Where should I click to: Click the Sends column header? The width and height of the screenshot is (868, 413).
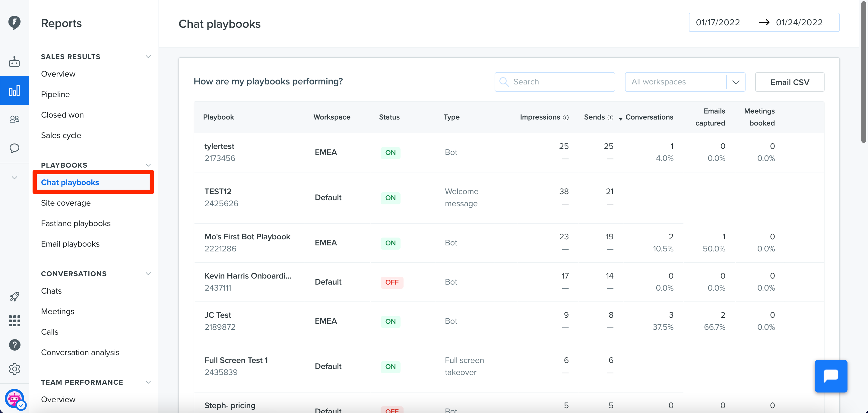(x=594, y=117)
